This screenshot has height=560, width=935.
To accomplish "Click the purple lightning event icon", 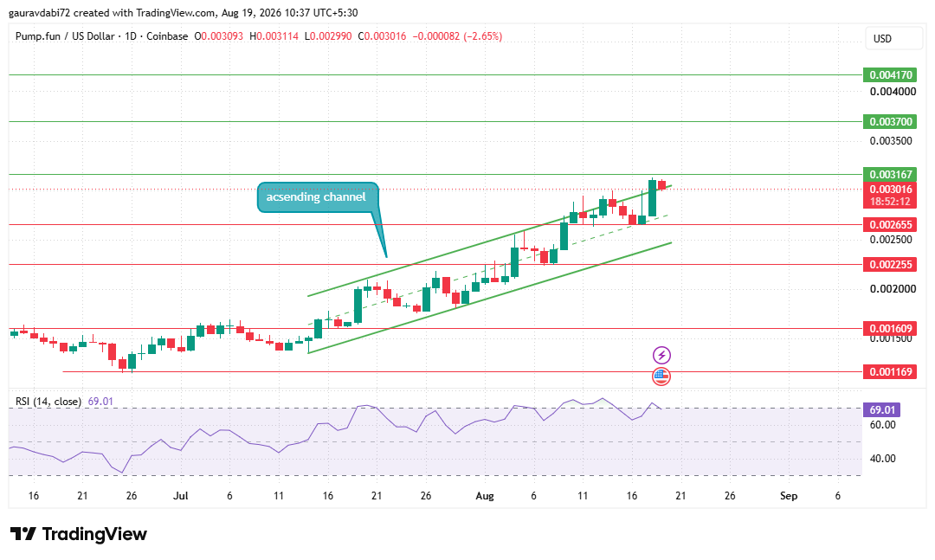I will [x=661, y=356].
